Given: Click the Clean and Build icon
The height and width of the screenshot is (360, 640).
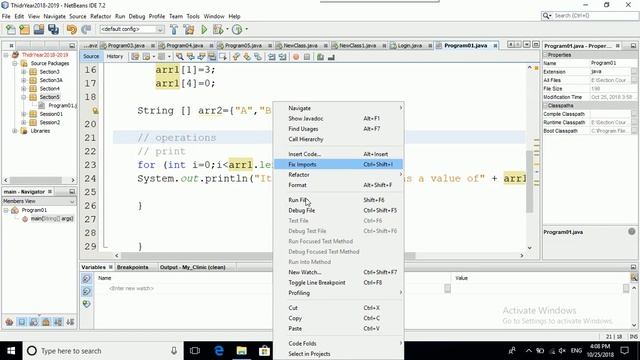Looking at the screenshot, I should point(189,29).
